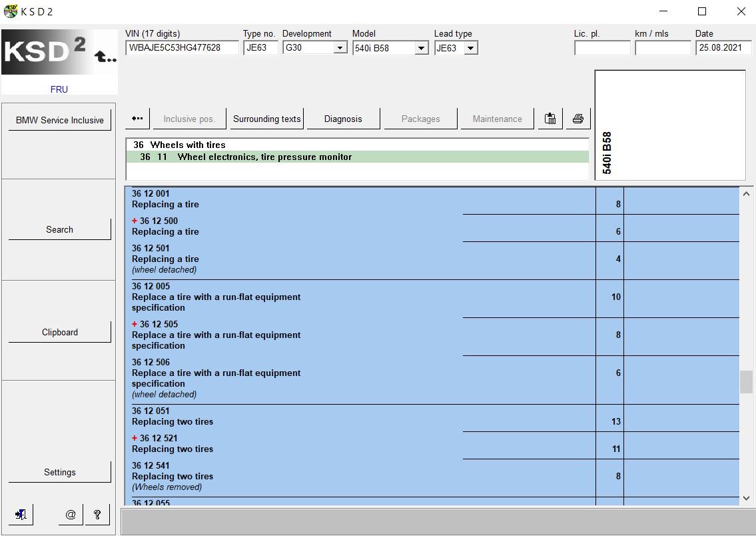756x536 pixels.
Task: Click the back arrow navigation button
Action: point(137,119)
